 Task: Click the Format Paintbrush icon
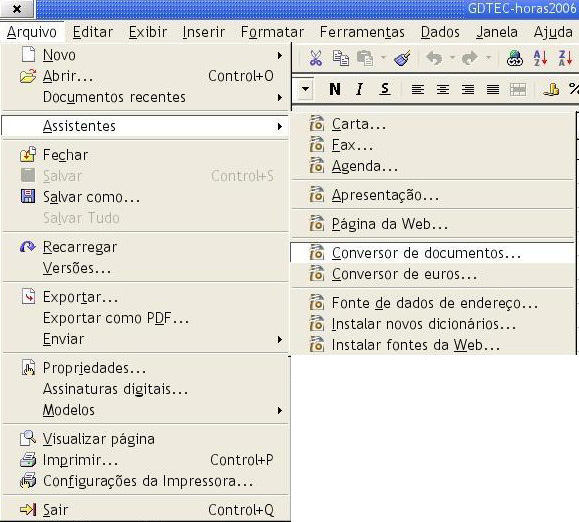pyautogui.click(x=402, y=58)
